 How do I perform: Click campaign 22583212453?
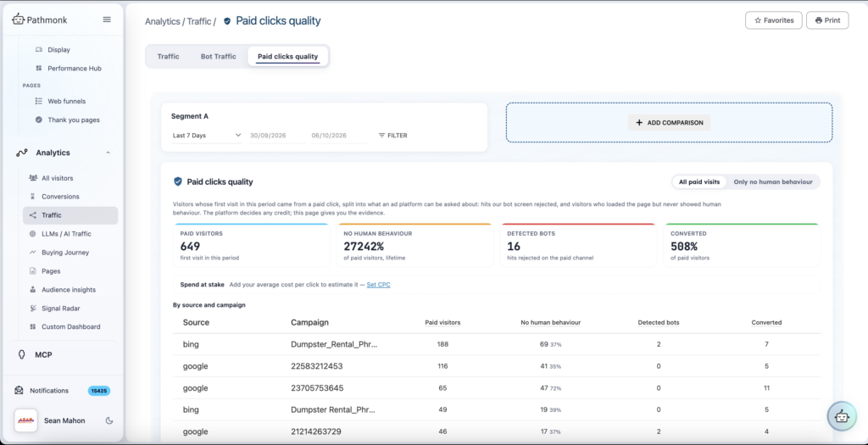point(317,366)
